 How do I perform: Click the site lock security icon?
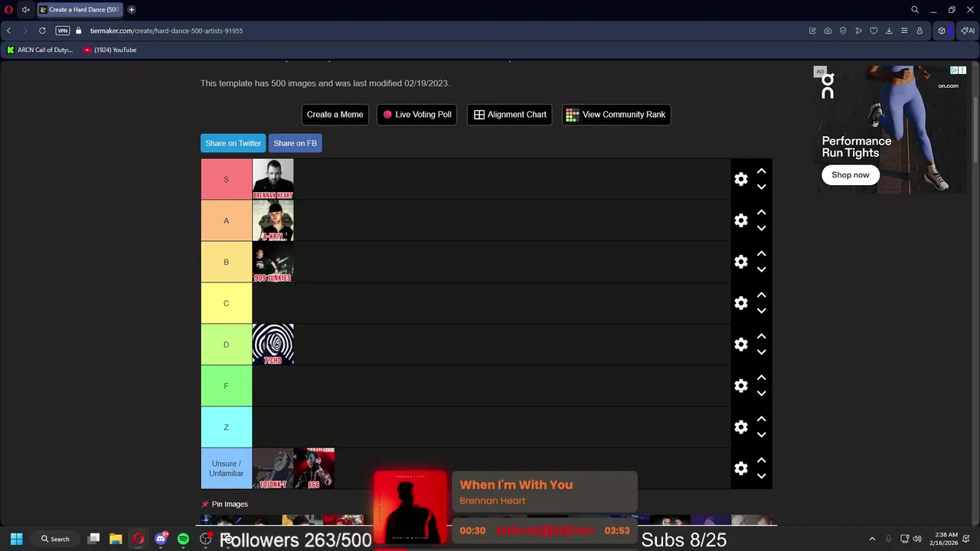(x=79, y=31)
